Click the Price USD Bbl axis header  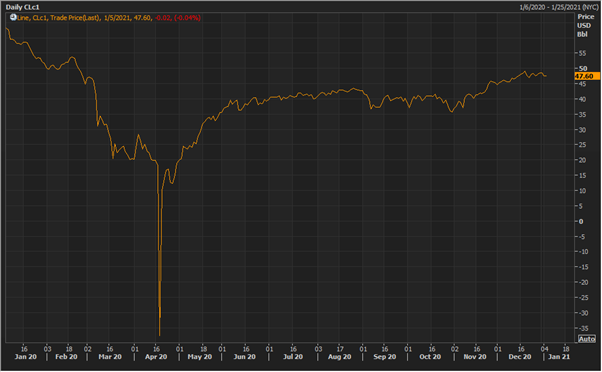coord(585,25)
